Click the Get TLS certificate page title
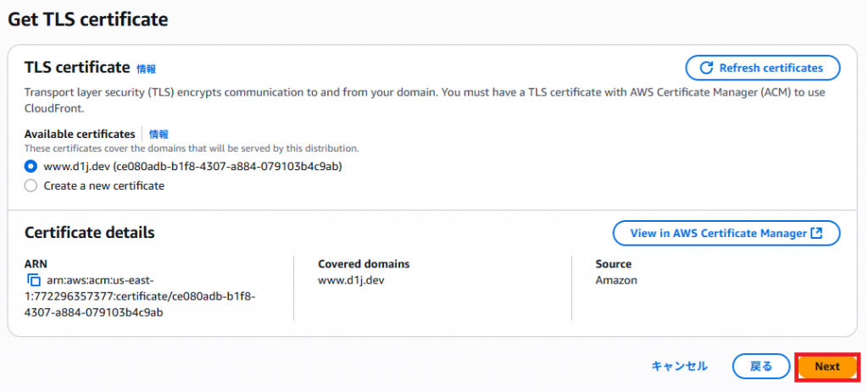This screenshot has height=392, width=868. coord(88,19)
